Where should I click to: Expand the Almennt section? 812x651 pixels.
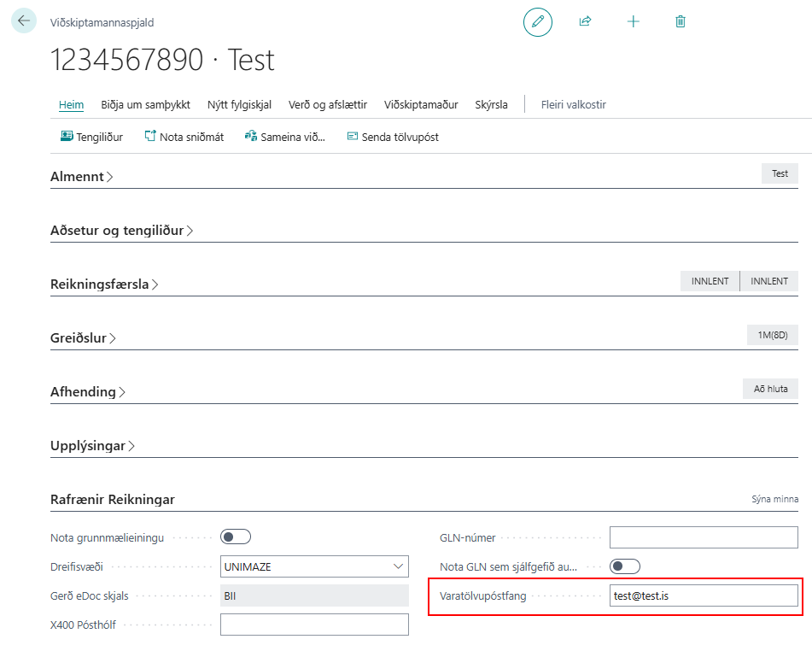(x=81, y=177)
